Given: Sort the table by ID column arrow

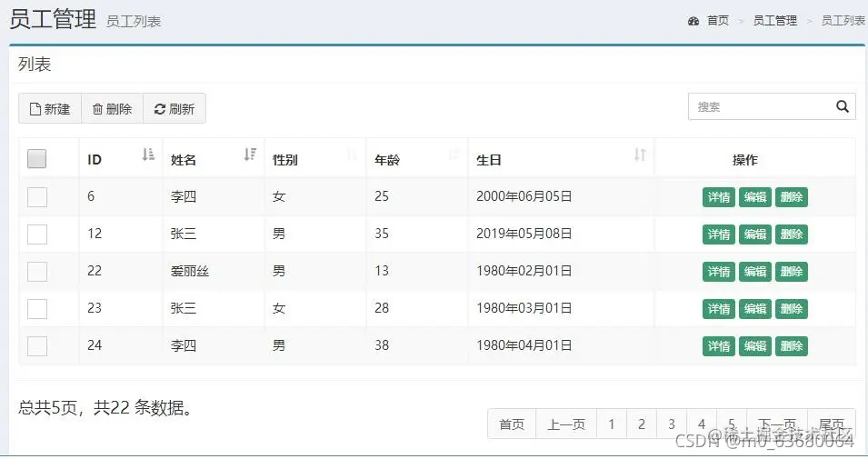Looking at the screenshot, I should coord(148,155).
